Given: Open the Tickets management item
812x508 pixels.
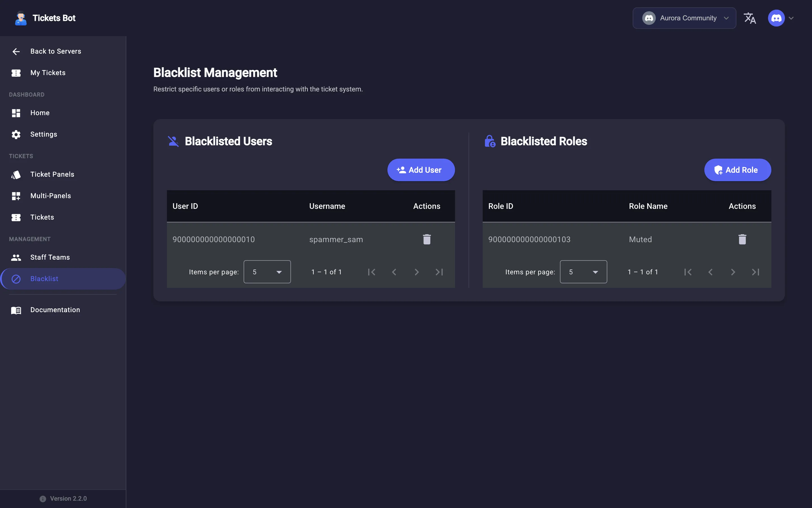Looking at the screenshot, I should [x=63, y=217].
